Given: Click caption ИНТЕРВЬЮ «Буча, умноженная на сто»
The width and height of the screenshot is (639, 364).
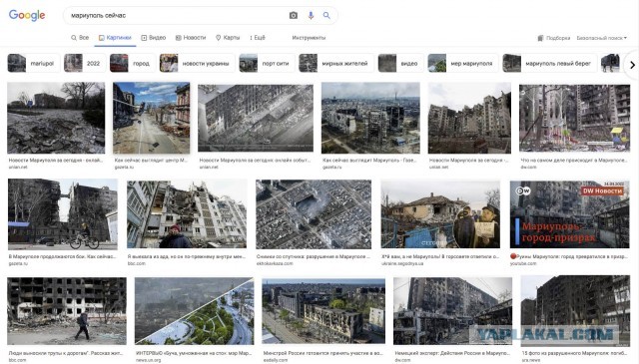Looking at the screenshot, I should point(194,353).
